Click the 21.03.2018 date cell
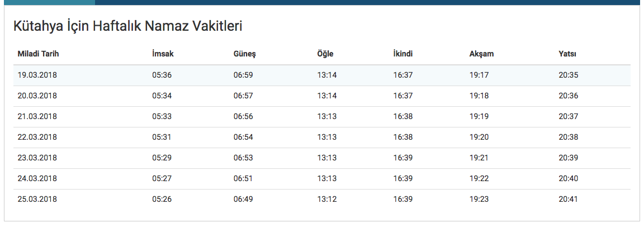The height and width of the screenshot is (227, 644). [x=37, y=116]
